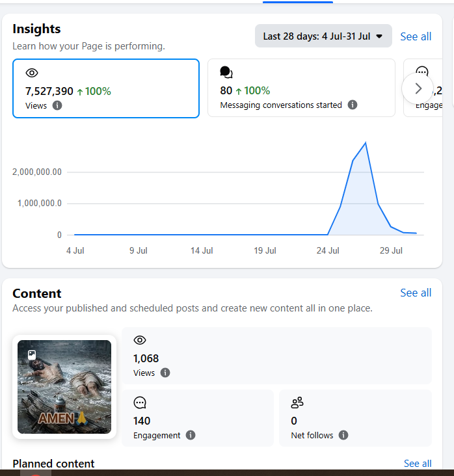Click the Insights section heading
Screen dimensions: 454x476
pyautogui.click(x=36, y=29)
